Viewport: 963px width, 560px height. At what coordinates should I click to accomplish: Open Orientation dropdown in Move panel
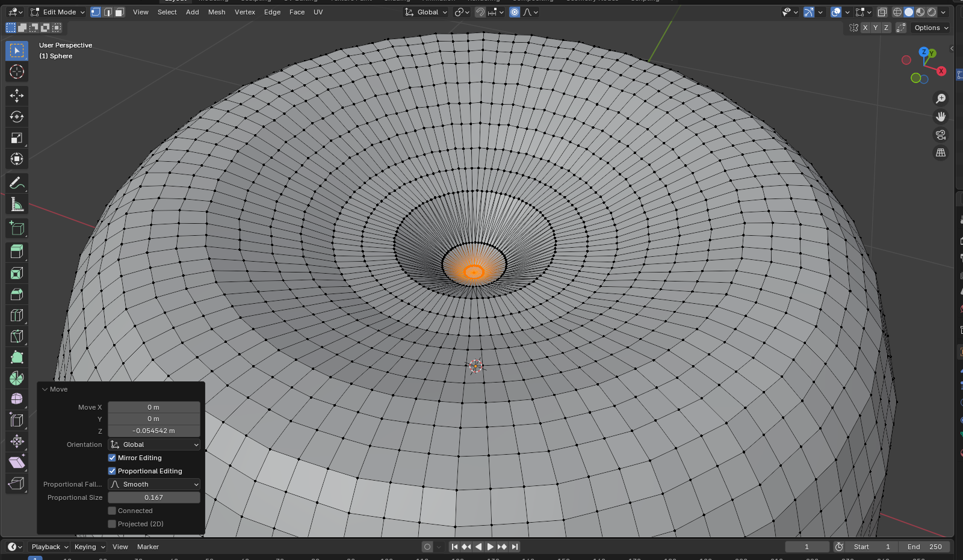154,445
